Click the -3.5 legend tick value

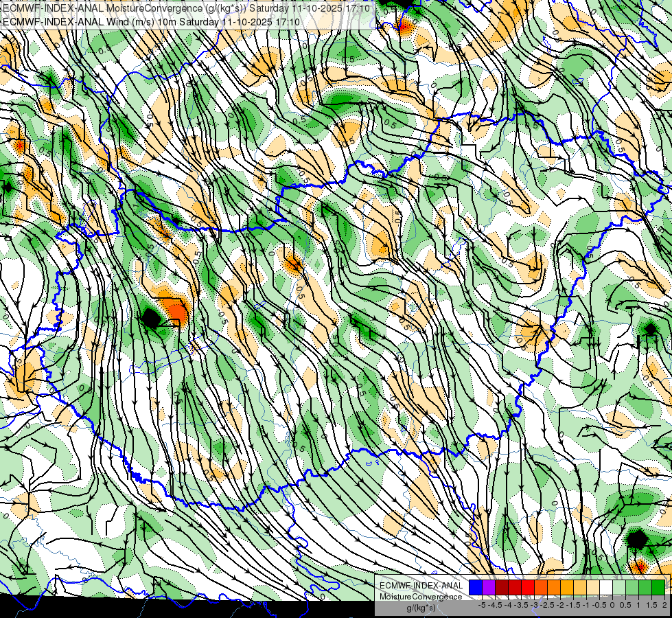coord(521,605)
